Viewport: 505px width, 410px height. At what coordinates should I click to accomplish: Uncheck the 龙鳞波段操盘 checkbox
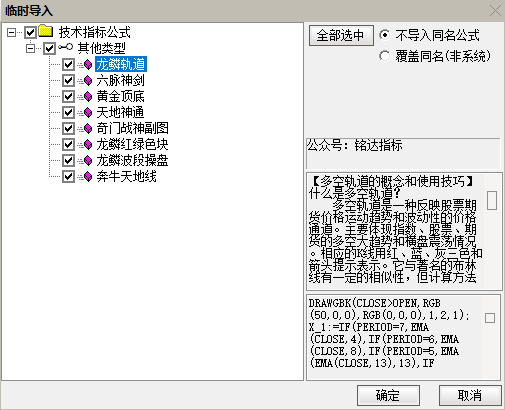point(68,160)
